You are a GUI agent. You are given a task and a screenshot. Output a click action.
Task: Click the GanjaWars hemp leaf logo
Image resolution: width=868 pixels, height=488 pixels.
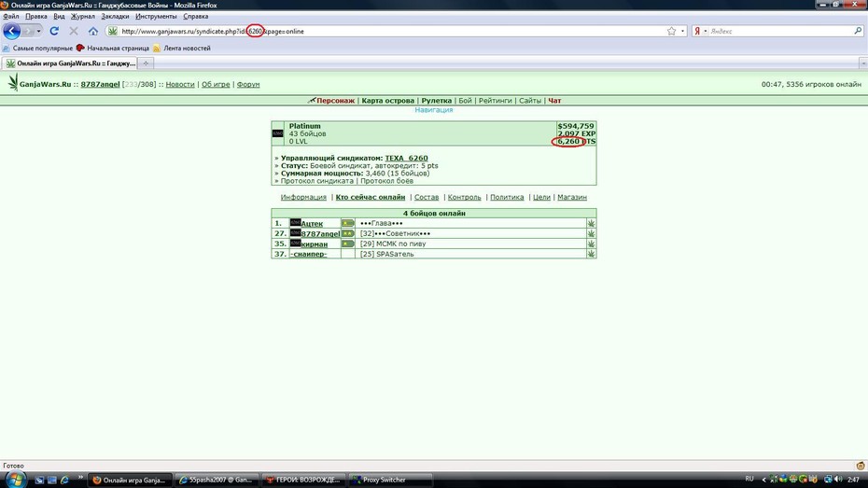[13, 83]
